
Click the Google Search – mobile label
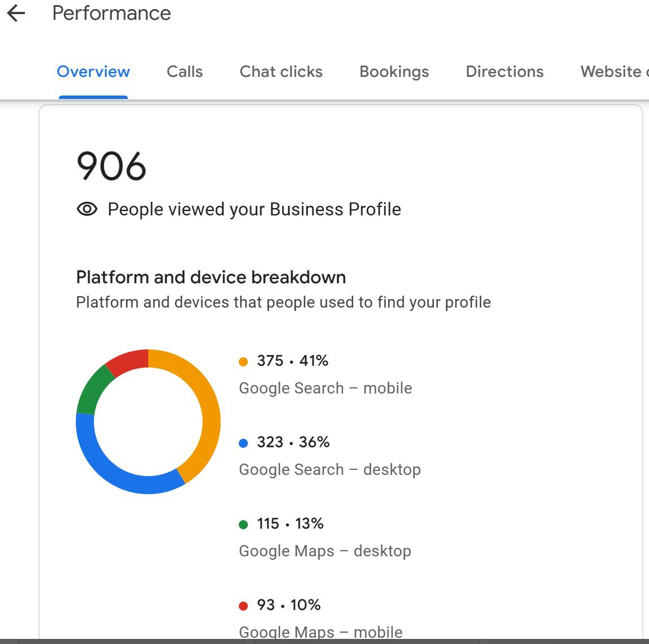pyautogui.click(x=325, y=388)
